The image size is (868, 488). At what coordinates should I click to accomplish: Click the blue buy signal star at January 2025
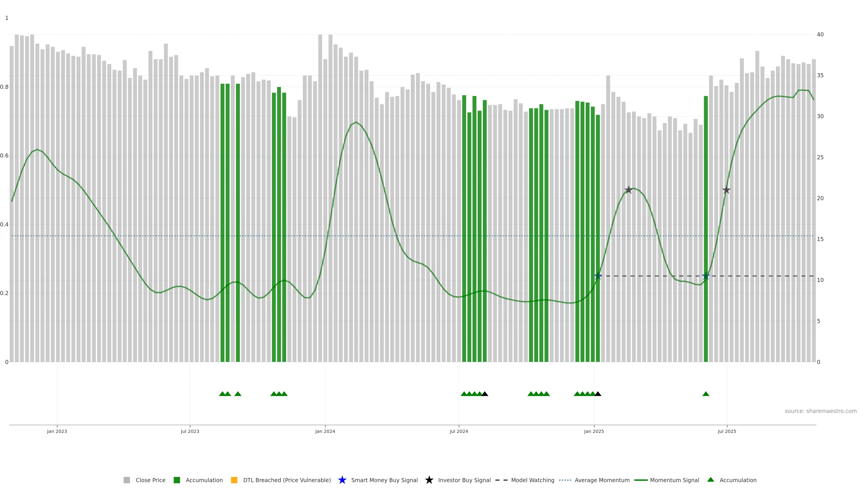click(598, 276)
